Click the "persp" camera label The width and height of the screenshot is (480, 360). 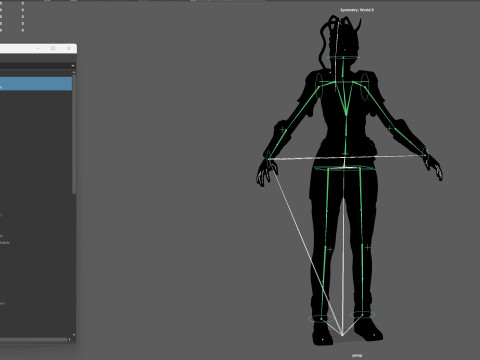[x=357, y=355]
